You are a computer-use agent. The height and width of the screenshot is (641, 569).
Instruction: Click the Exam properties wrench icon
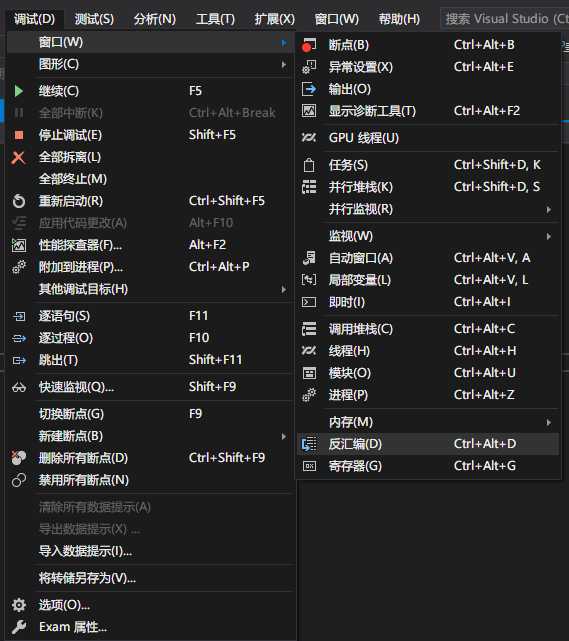(19, 627)
